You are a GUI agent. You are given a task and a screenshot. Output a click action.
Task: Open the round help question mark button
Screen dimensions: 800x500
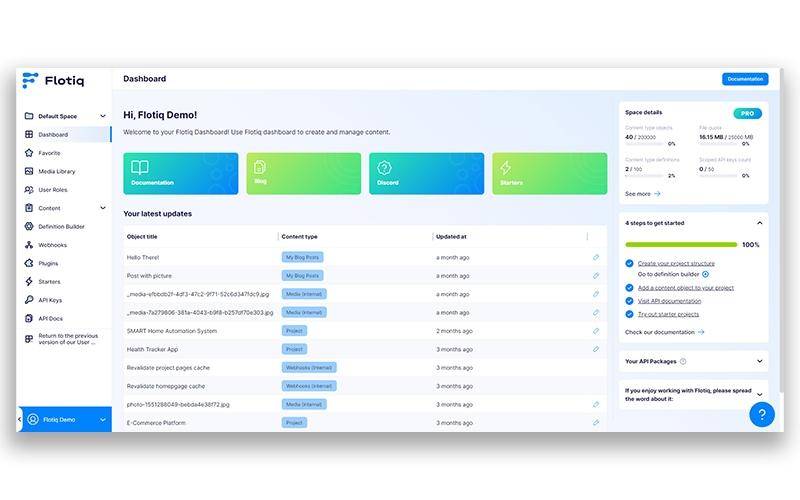click(x=762, y=414)
